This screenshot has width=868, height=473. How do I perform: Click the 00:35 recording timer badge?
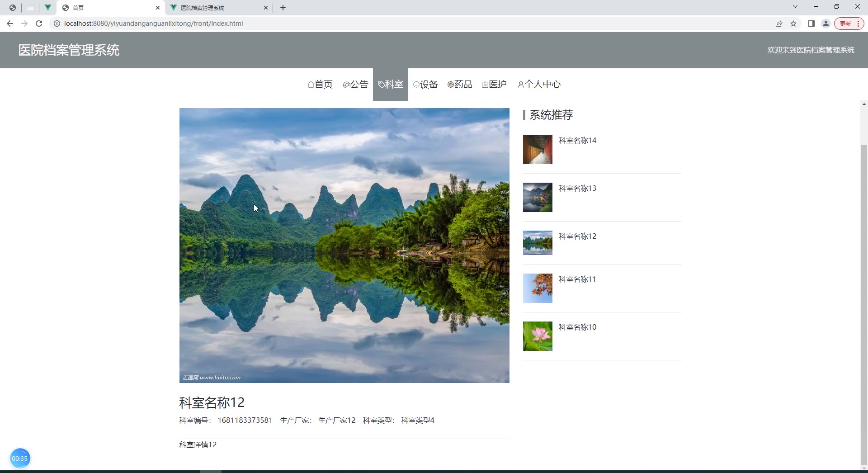point(20,459)
